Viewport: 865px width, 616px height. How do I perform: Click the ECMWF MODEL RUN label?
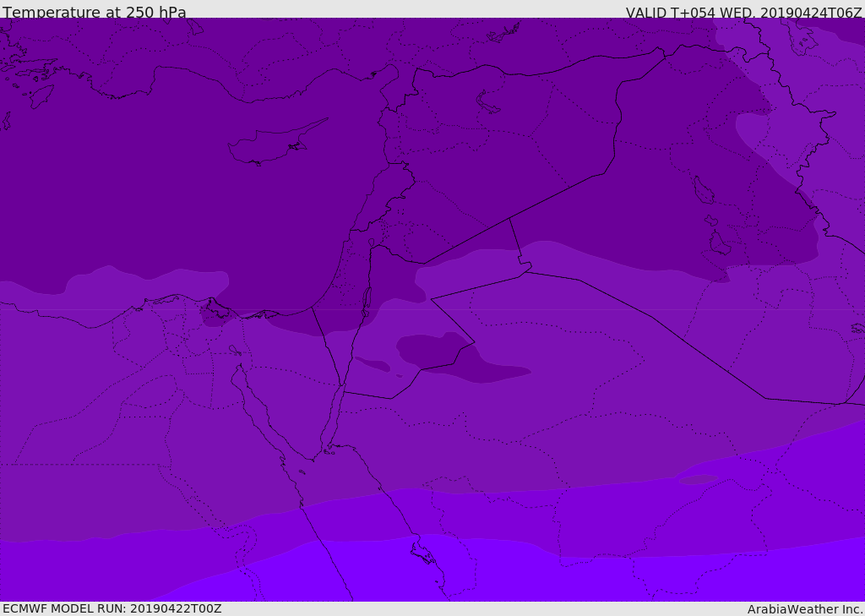(x=112, y=608)
